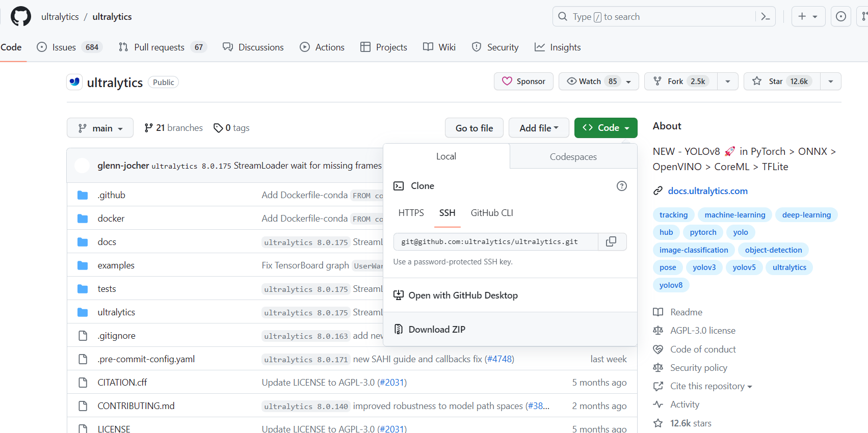This screenshot has width=868, height=433.
Task: Open the AGPL-3.0 license link
Action: [703, 331]
